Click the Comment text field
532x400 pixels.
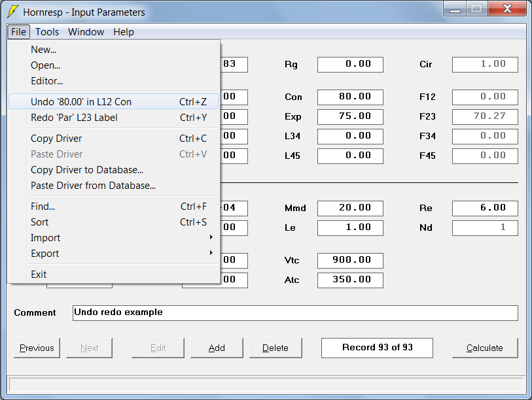point(295,312)
